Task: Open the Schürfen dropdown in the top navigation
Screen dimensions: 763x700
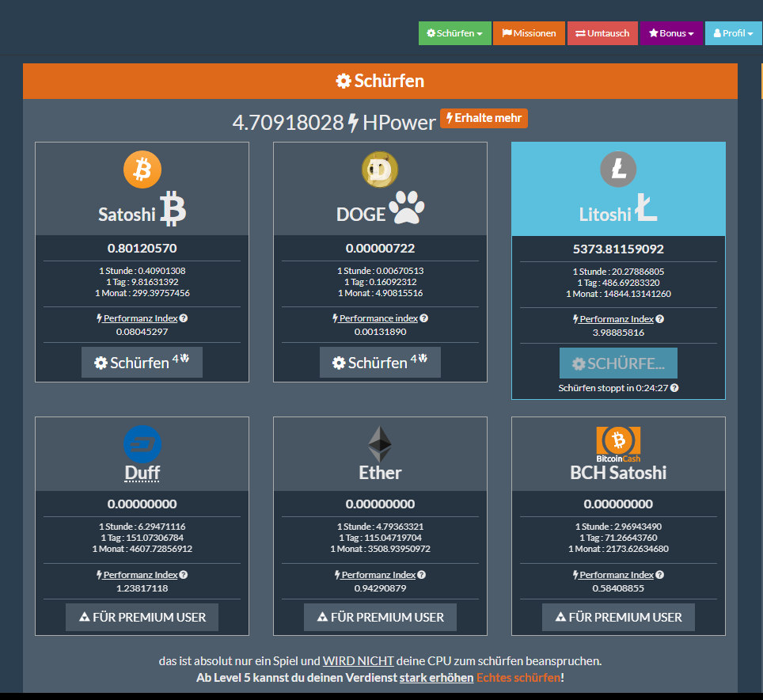Action: tap(455, 33)
